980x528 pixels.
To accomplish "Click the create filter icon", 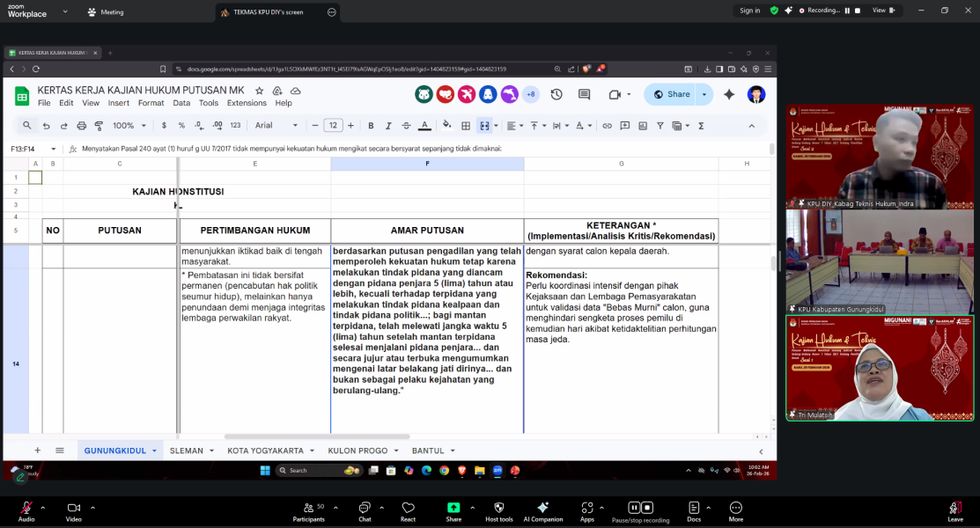I will (x=660, y=126).
